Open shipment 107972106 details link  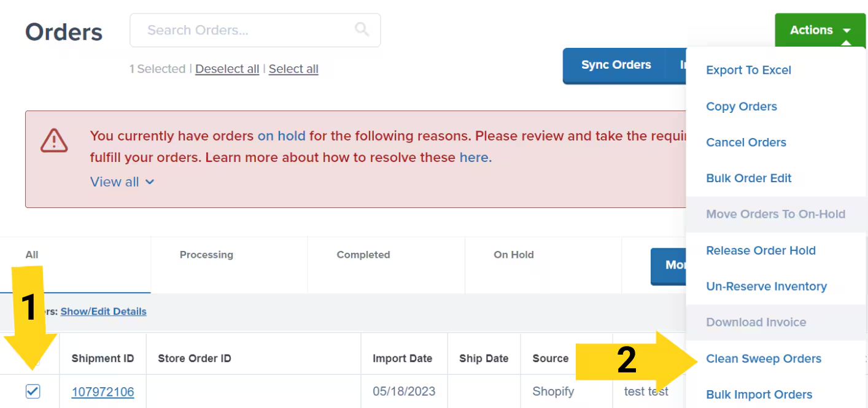point(103,391)
